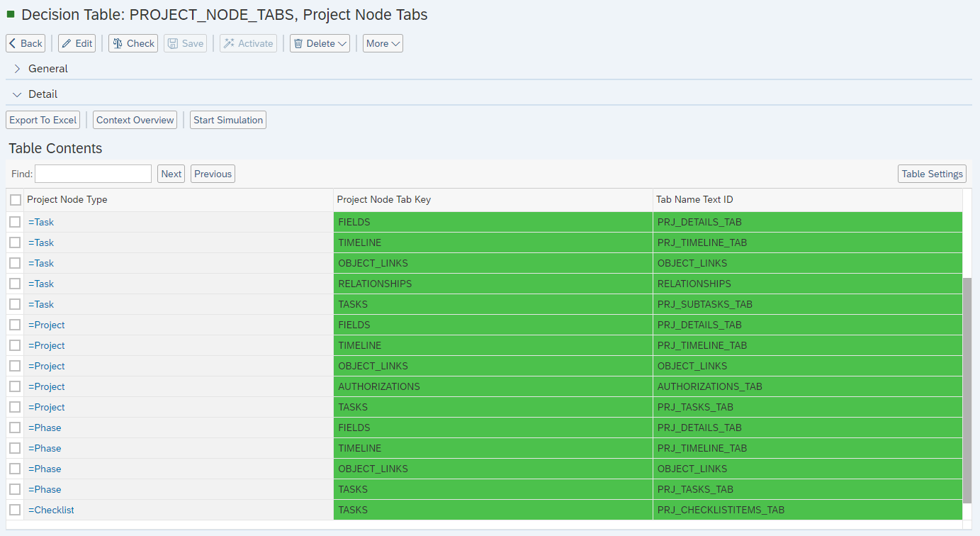Screen dimensions: 980x536
Task: Run Check with the scales icon
Action: (133, 43)
